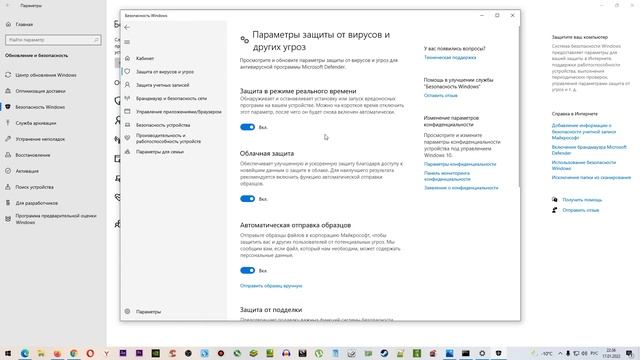Click the Windows Security vertical scrollbar
Viewport: 640px width, 360px height.
(519, 106)
